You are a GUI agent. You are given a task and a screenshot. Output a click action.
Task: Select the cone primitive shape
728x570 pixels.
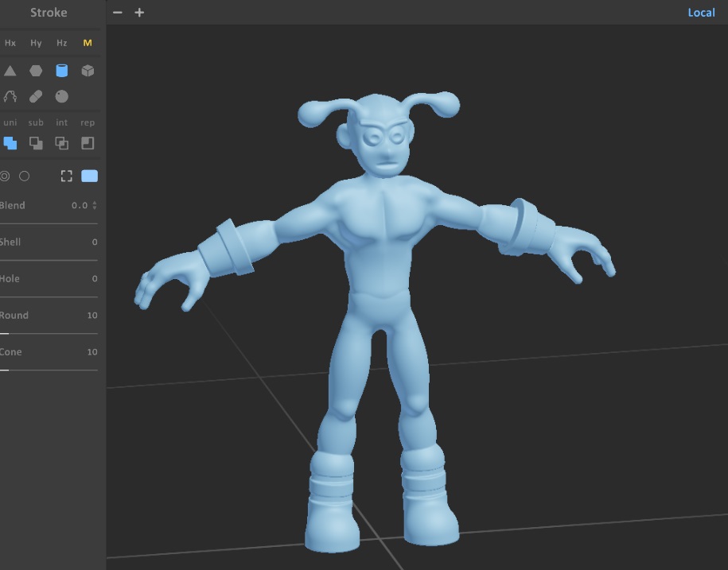point(10,71)
